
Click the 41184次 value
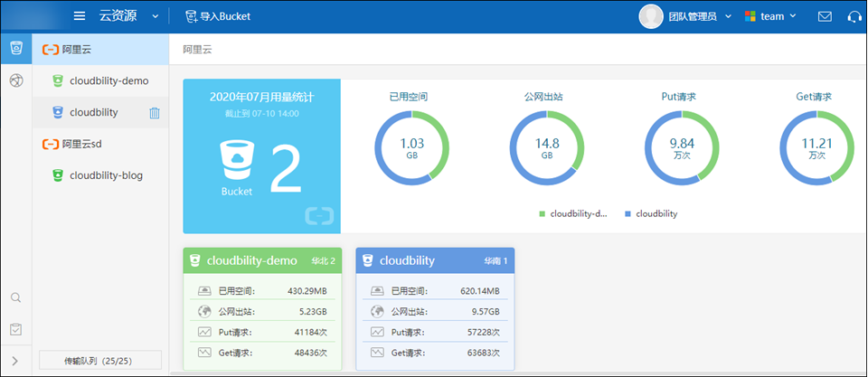point(310,332)
